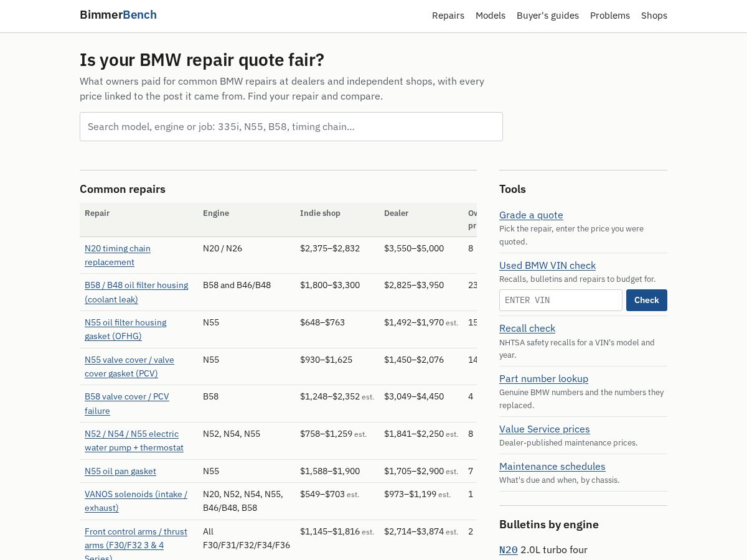747x560 pixels.
Task: Open VANOS solenoids (intake / exhaust) link
Action: [136, 501]
